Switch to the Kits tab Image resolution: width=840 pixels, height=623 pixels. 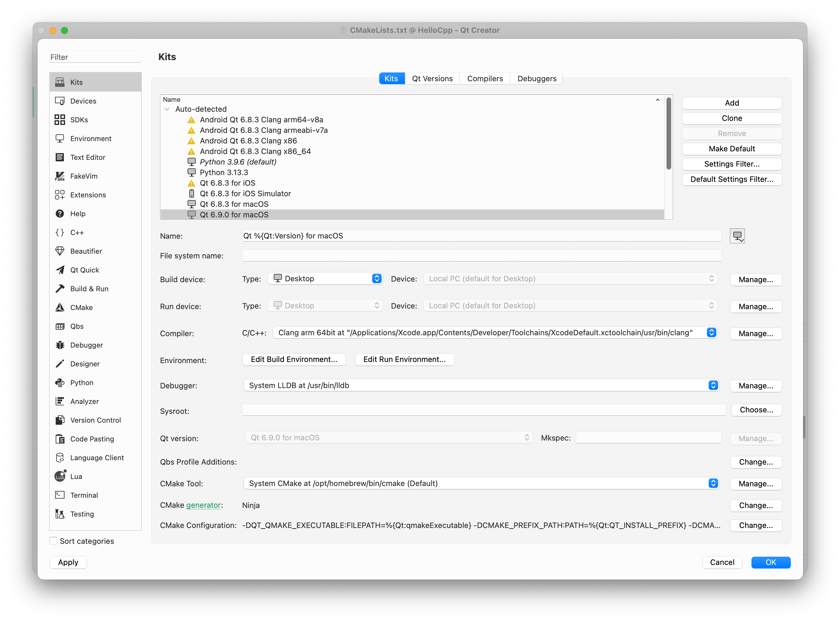[x=391, y=78]
